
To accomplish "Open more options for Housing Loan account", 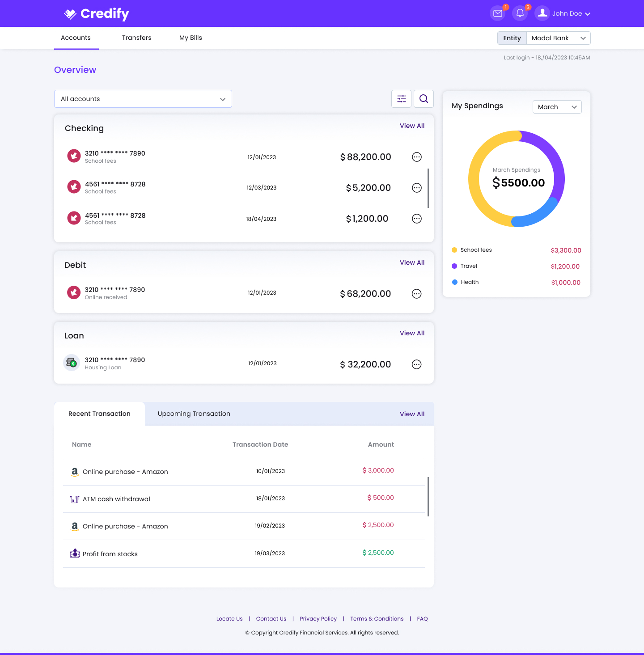I will (x=416, y=364).
